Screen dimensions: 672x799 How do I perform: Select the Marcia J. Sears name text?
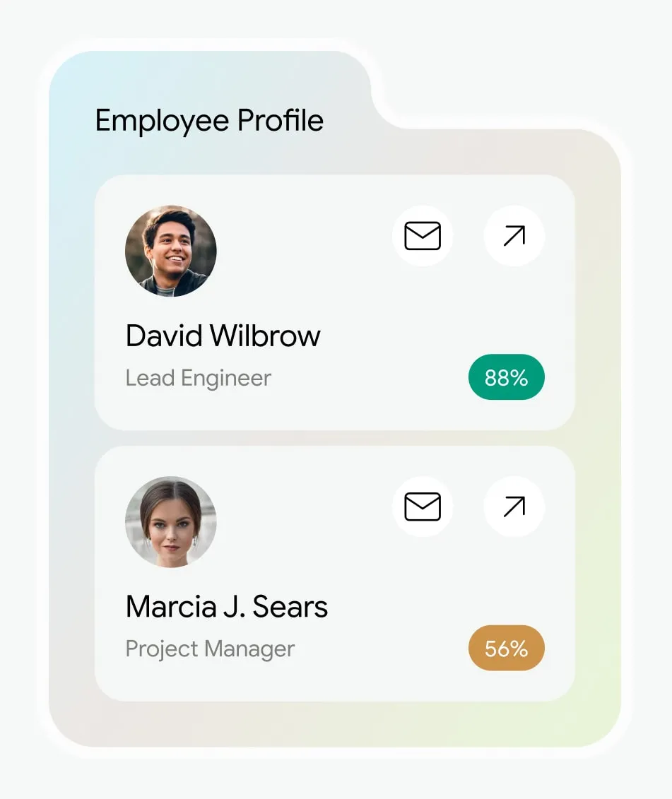point(226,606)
